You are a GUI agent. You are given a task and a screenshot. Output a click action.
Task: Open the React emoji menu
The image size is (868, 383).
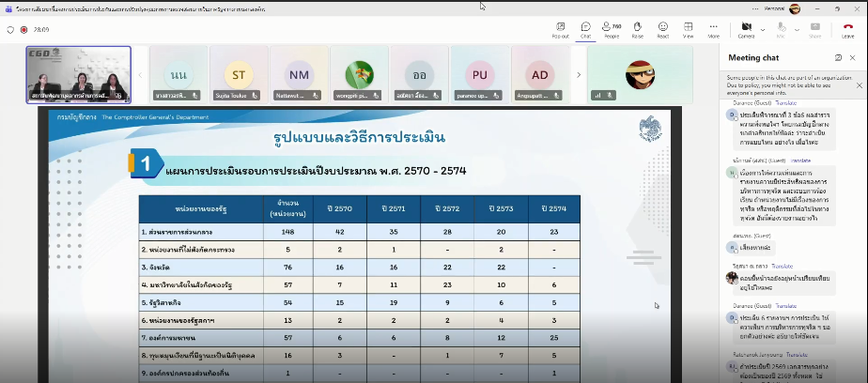pyautogui.click(x=662, y=28)
